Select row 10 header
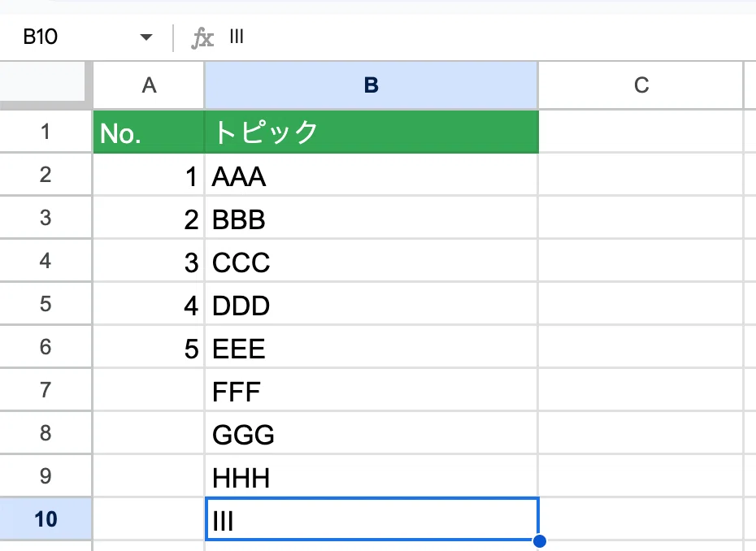The image size is (756, 551). 46,519
